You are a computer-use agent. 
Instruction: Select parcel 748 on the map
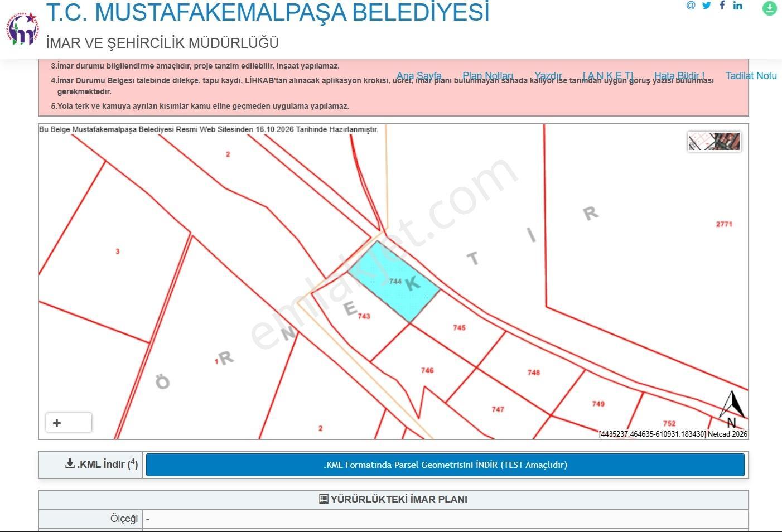click(534, 373)
